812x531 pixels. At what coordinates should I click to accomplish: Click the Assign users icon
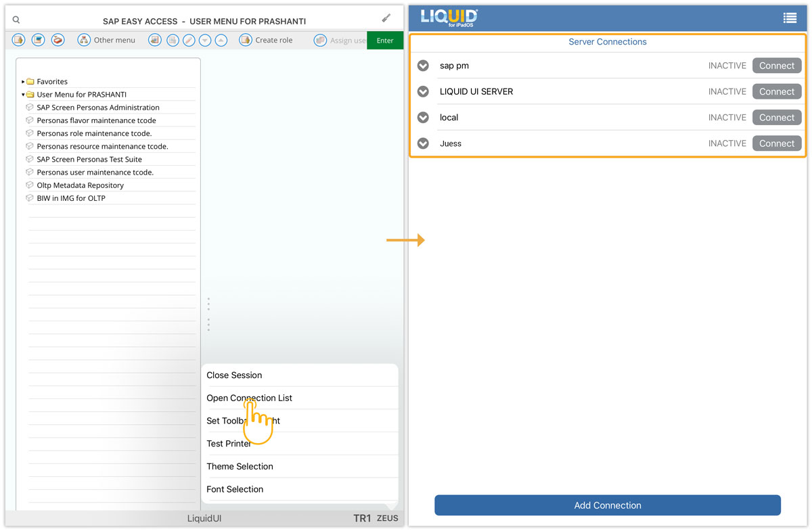(320, 40)
